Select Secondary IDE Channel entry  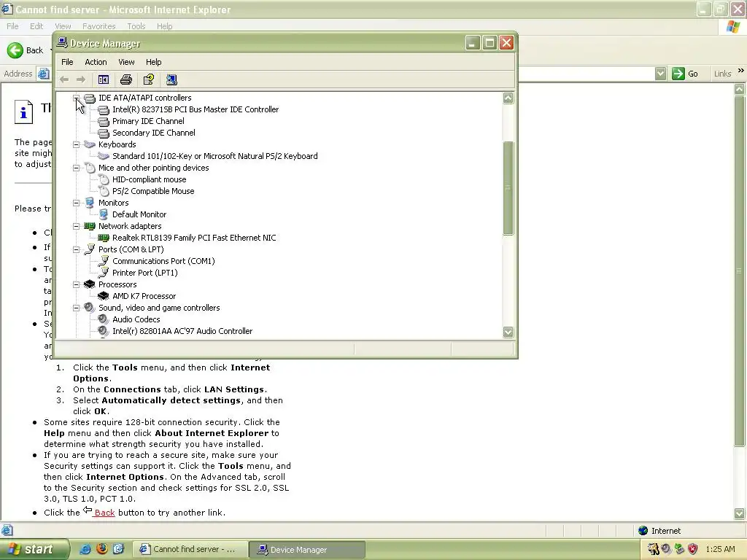pos(153,133)
